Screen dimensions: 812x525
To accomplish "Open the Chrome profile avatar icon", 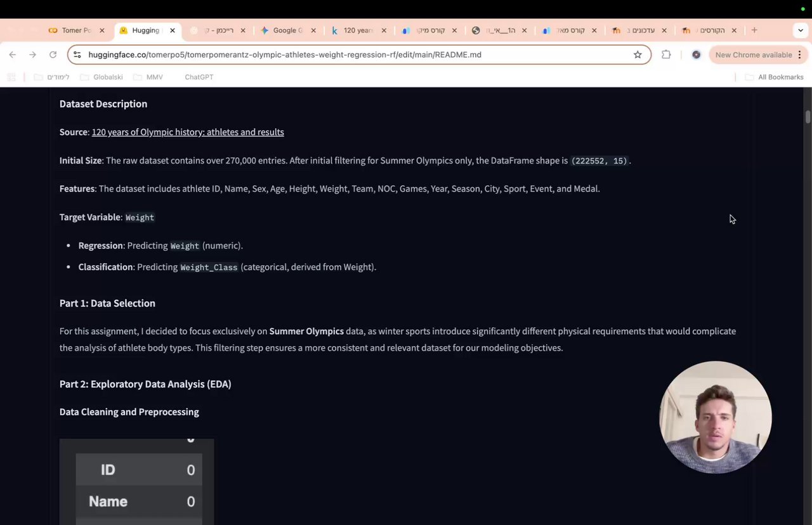I will pos(696,55).
